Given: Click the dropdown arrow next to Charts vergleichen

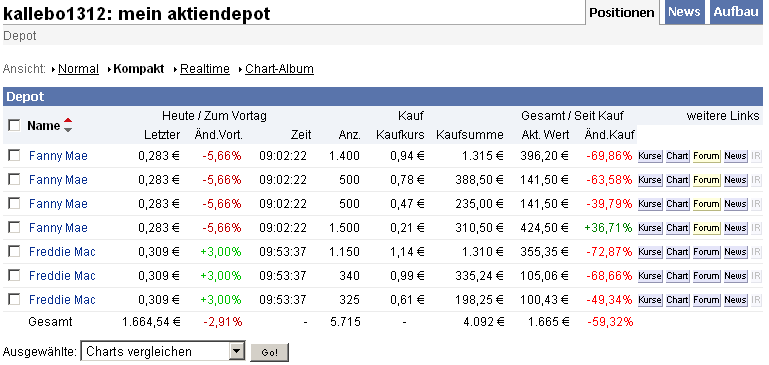Looking at the screenshot, I should [237, 351].
